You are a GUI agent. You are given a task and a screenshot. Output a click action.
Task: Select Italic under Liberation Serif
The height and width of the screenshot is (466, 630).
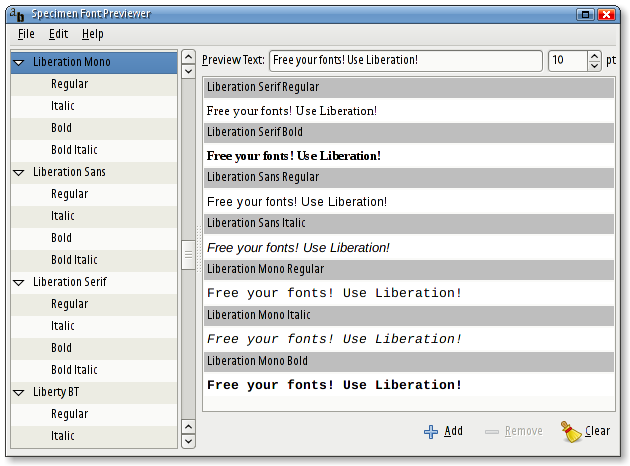94,326
